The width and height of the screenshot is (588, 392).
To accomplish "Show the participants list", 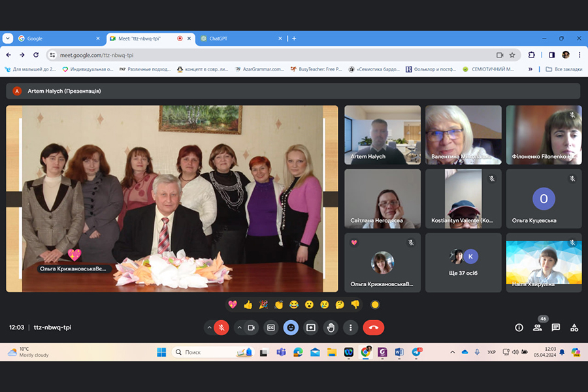I will (x=538, y=327).
